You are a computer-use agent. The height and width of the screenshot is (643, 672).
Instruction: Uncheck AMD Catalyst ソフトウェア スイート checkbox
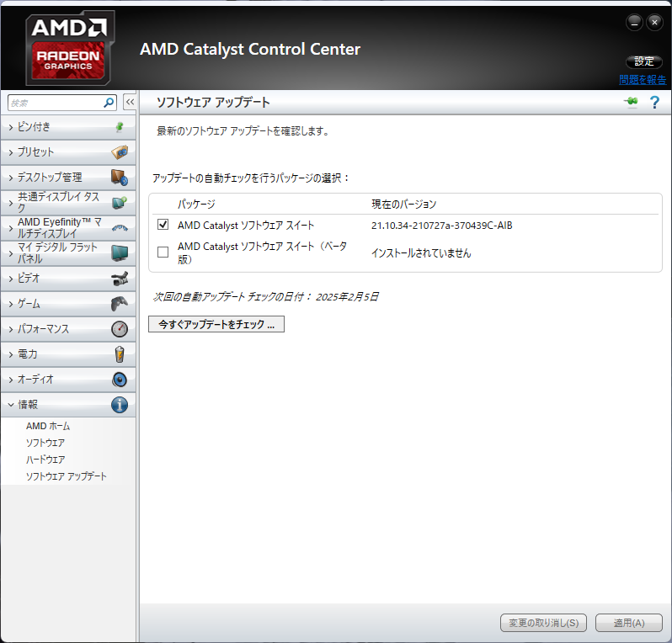[163, 225]
